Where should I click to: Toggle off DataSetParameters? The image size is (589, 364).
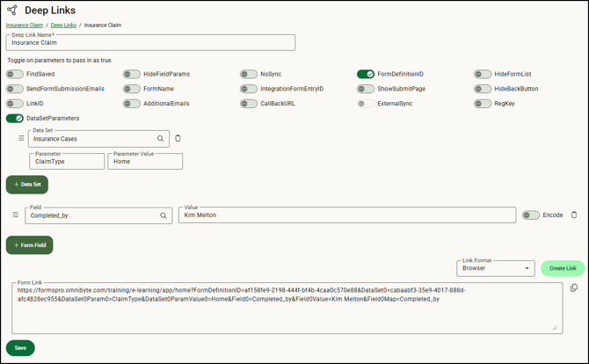tap(15, 118)
